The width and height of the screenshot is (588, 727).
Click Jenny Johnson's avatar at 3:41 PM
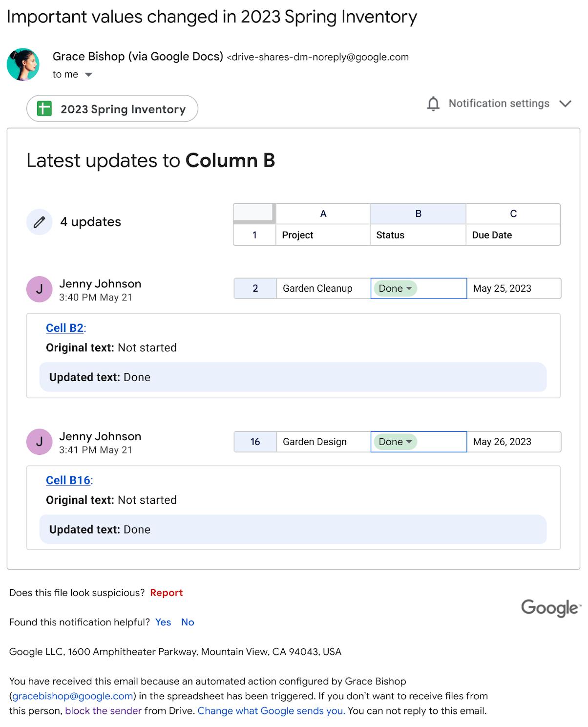click(x=40, y=442)
